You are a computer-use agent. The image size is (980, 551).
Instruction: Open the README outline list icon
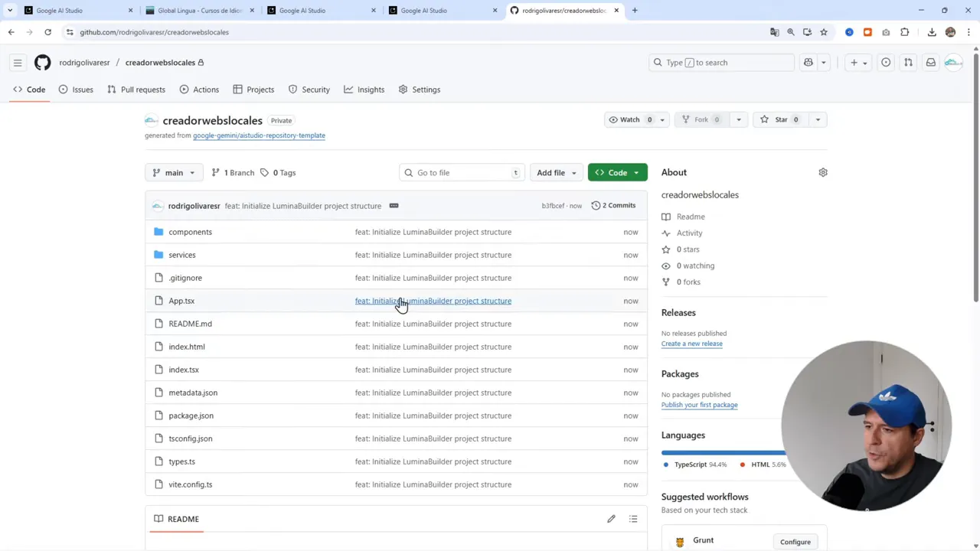(x=633, y=519)
